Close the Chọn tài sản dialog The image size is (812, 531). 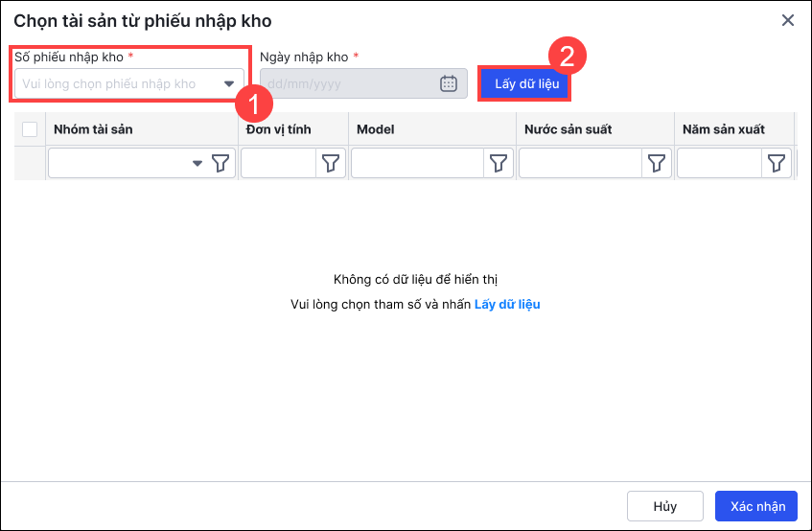point(788,20)
